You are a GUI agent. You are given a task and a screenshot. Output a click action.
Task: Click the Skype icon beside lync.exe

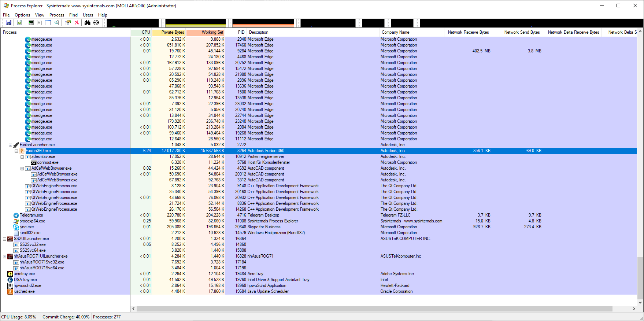tap(16, 227)
